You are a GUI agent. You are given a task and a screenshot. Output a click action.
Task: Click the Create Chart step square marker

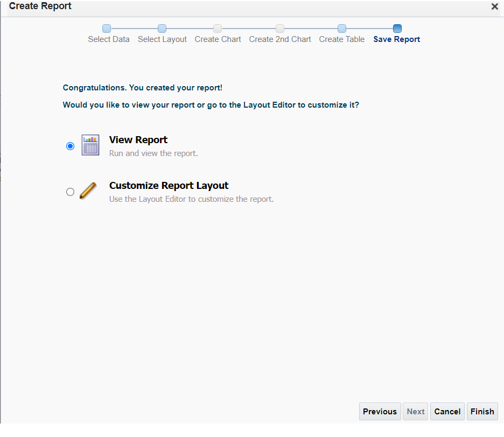pyautogui.click(x=218, y=28)
